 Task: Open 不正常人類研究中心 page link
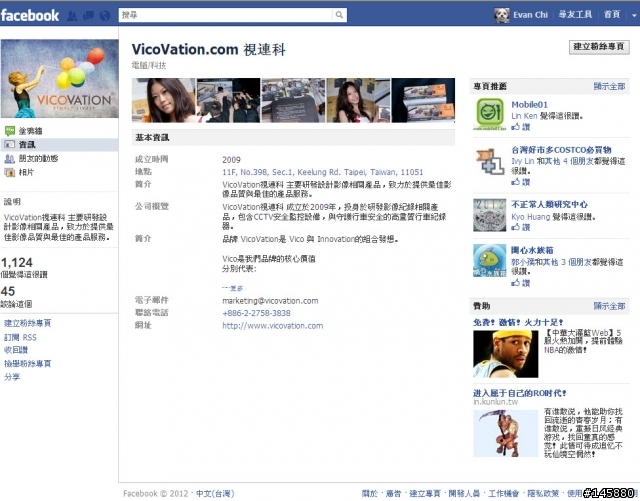pos(549,204)
